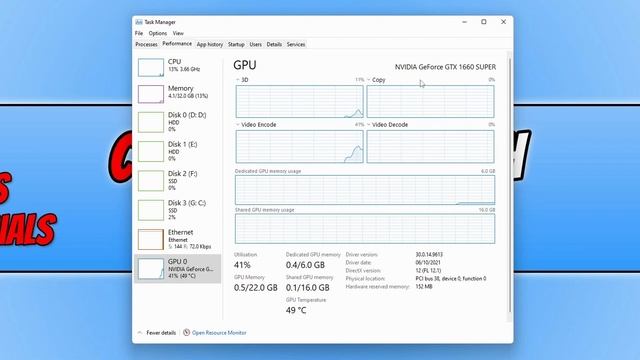Image resolution: width=640 pixels, height=360 pixels.
Task: Minimize the Task Manager window
Action: 464,22
